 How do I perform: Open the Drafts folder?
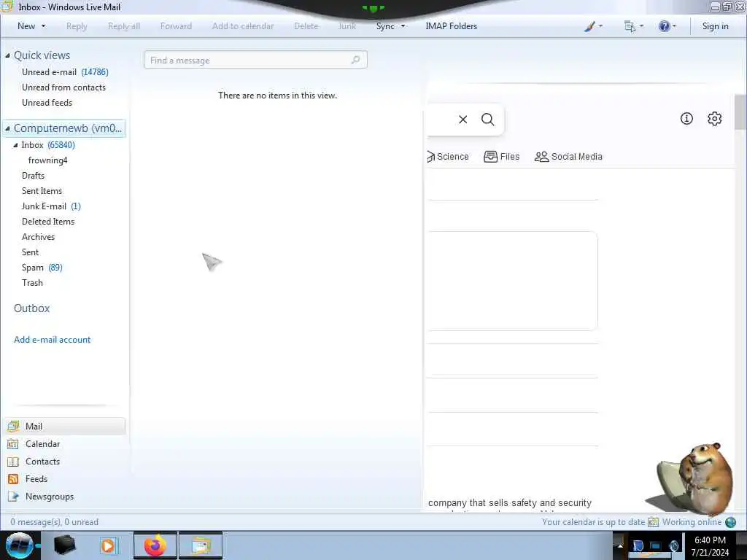(x=33, y=175)
